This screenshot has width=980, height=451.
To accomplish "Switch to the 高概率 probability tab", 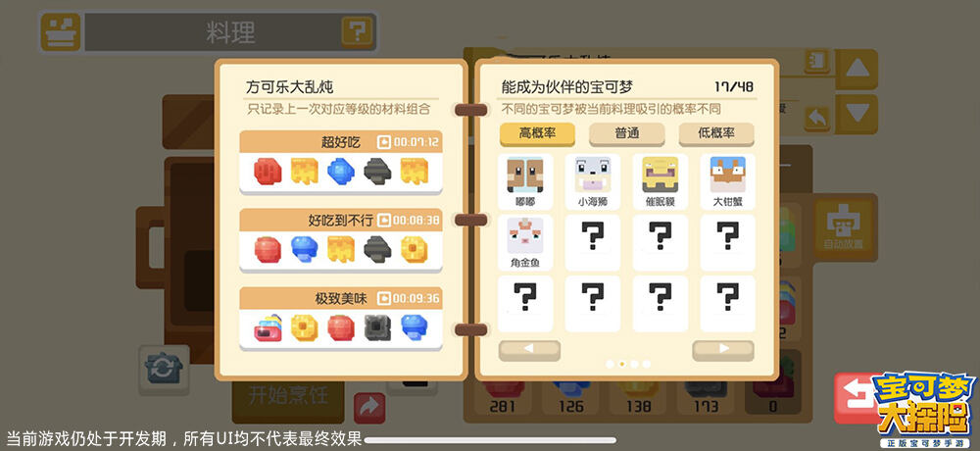I will point(537,134).
